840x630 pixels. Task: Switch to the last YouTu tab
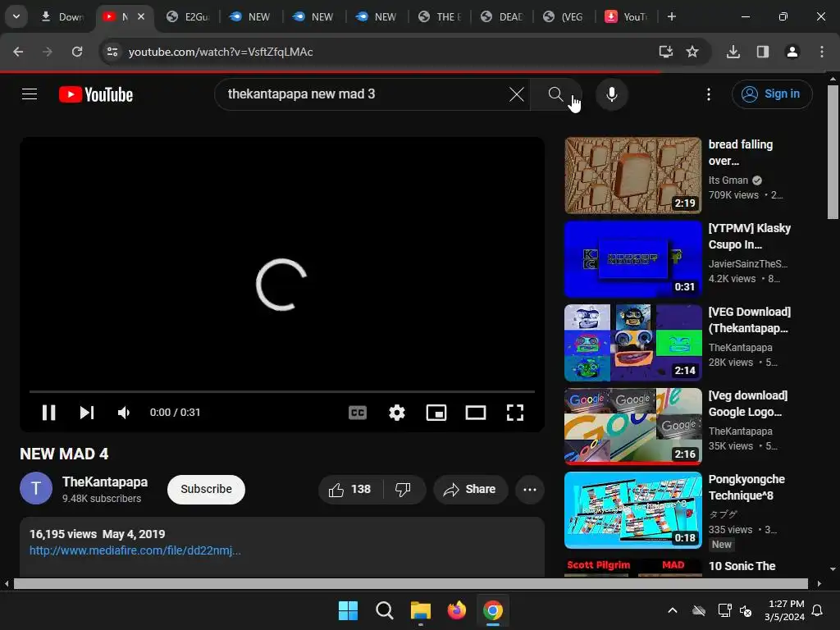tap(628, 16)
